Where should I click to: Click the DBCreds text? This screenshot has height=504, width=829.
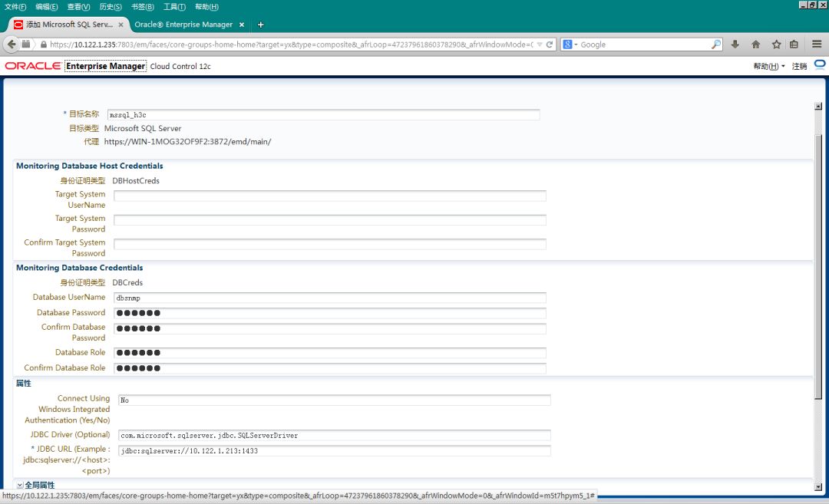127,282
